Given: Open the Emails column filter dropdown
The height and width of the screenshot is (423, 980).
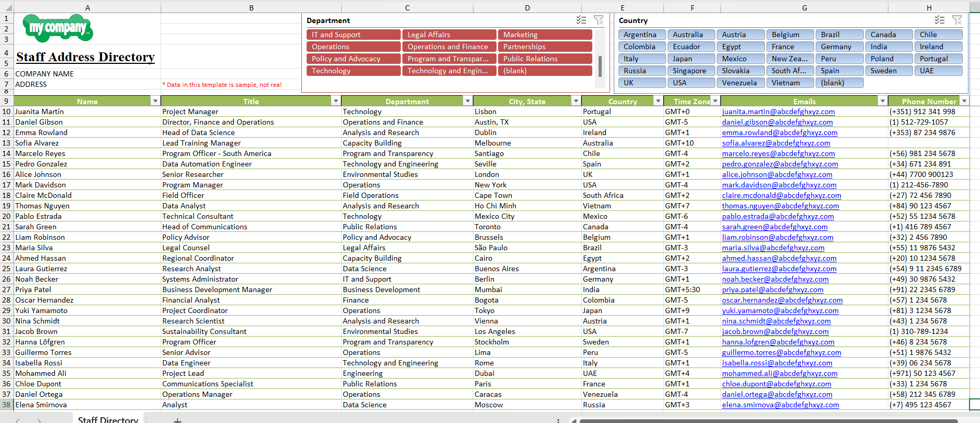Looking at the screenshot, I should (882, 101).
